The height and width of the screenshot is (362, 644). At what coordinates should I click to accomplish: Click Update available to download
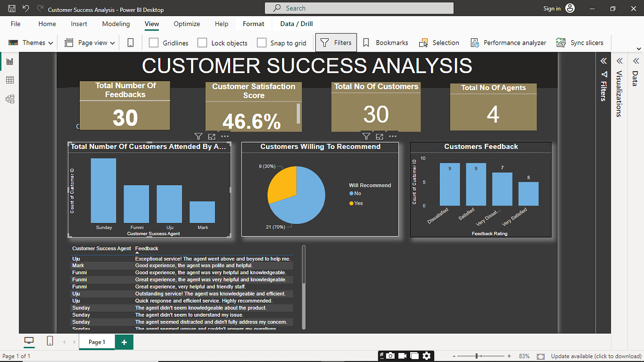pyautogui.click(x=596, y=356)
